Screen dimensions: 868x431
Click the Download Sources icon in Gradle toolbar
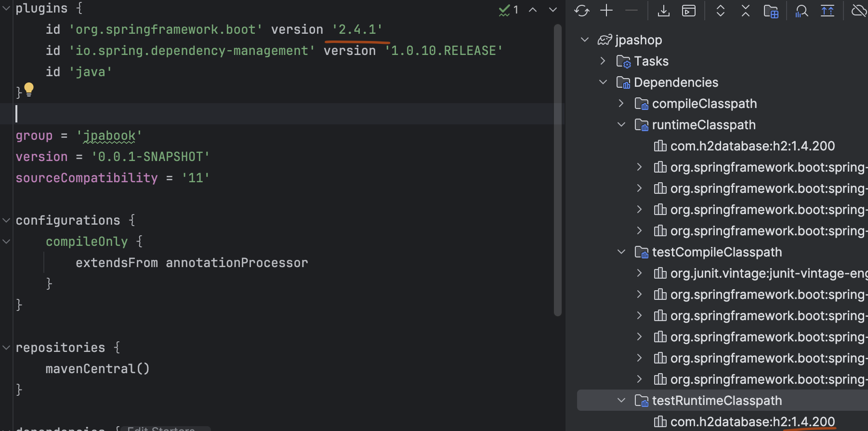click(664, 11)
